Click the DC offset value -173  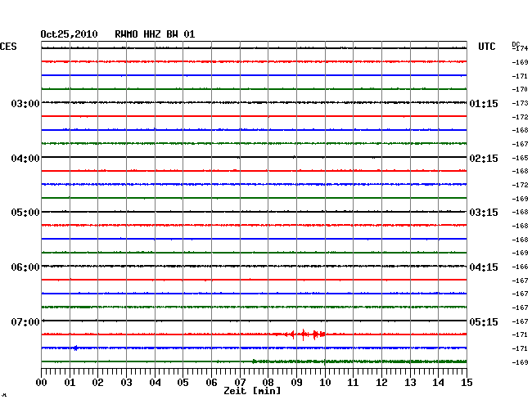point(520,103)
